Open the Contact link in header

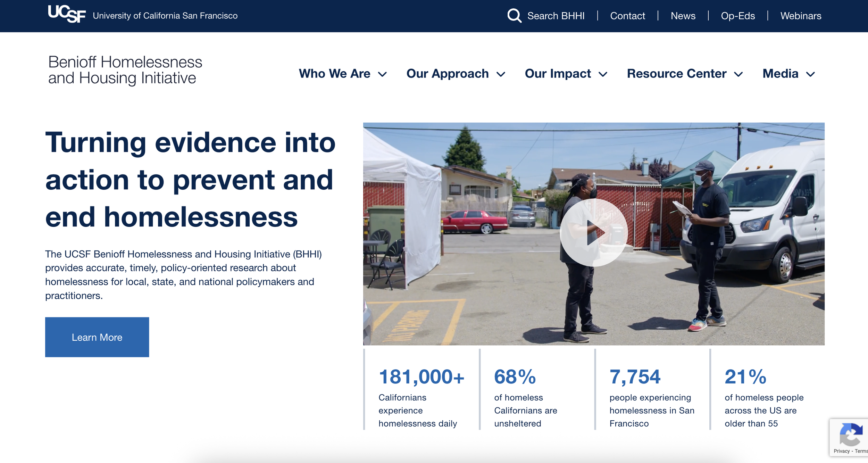[627, 16]
